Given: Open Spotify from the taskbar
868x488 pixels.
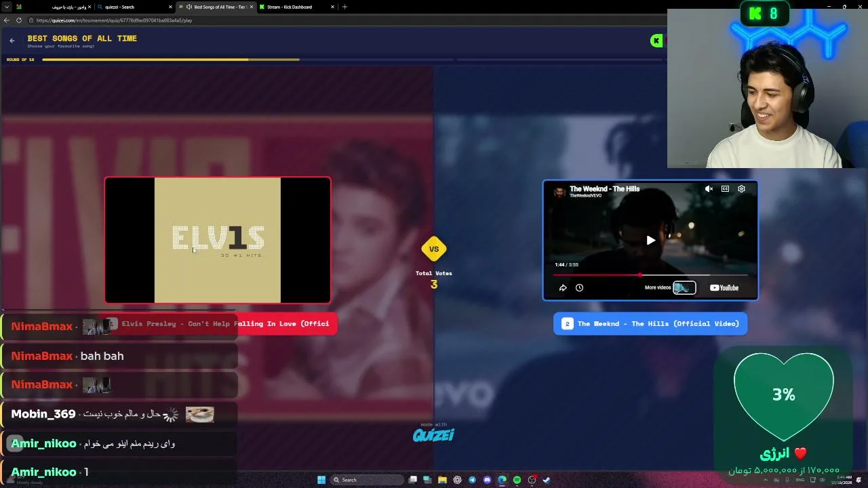Looking at the screenshot, I should click(517, 480).
